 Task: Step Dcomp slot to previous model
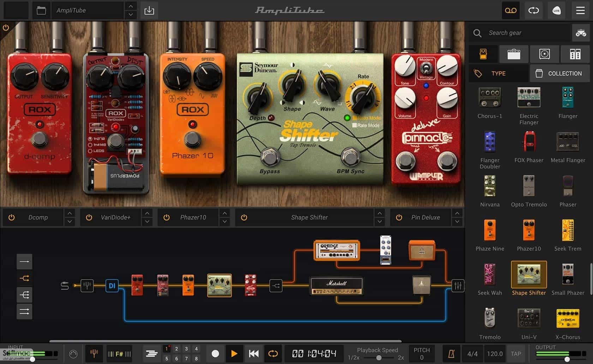tap(70, 213)
